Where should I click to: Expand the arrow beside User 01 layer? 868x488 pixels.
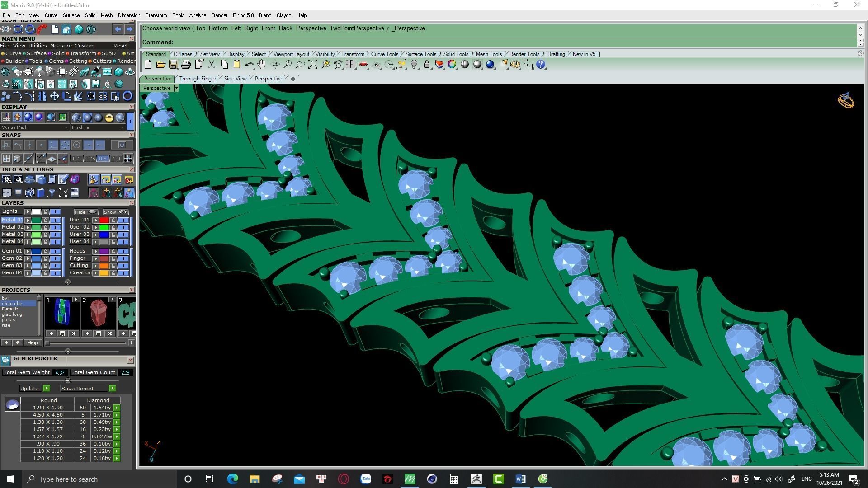[x=95, y=220]
